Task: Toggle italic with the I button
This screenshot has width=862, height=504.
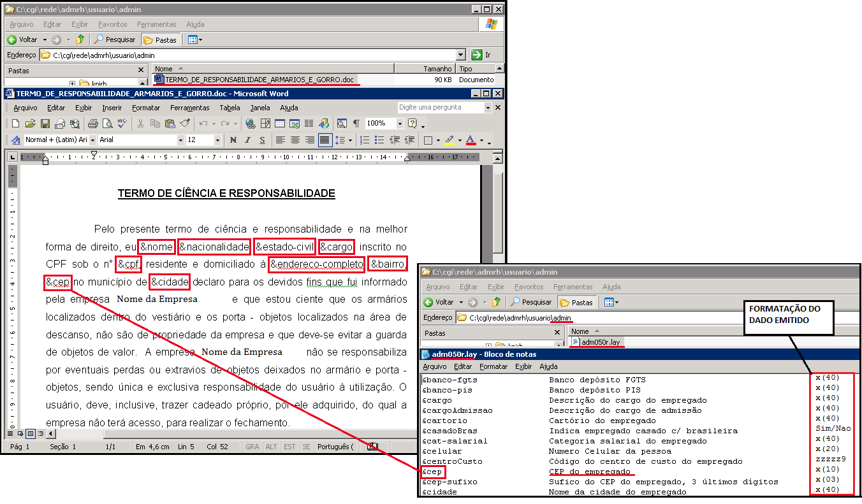Action: 248,140
